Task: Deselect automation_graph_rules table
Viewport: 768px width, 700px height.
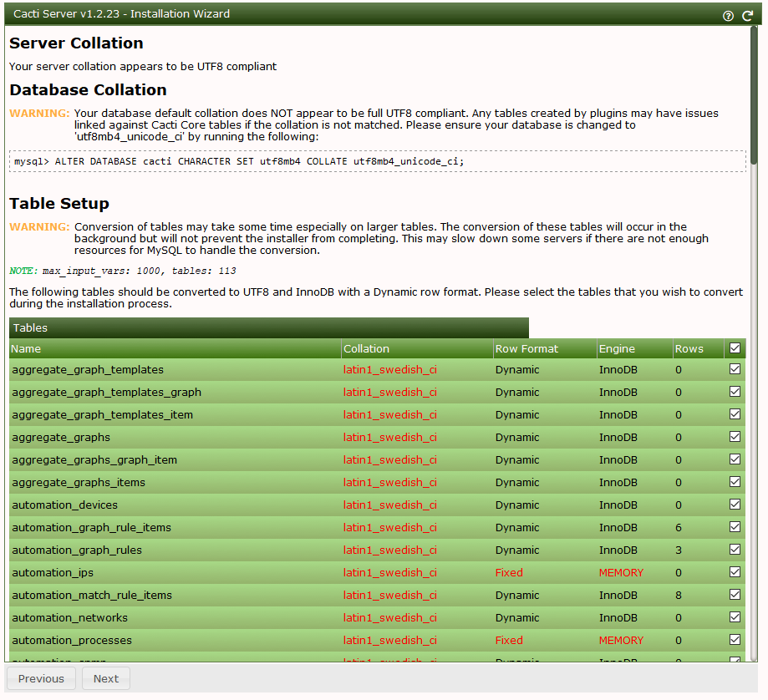Action: tap(735, 550)
